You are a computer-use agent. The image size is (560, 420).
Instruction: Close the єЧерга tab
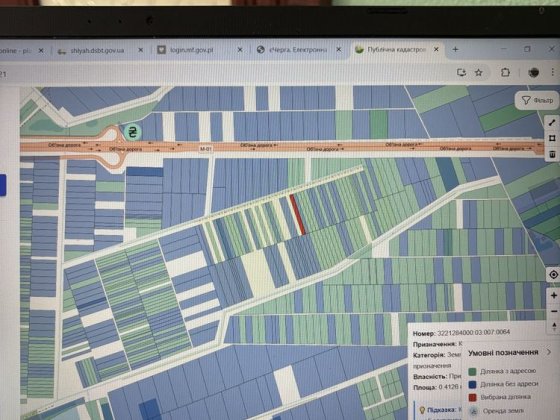click(339, 50)
